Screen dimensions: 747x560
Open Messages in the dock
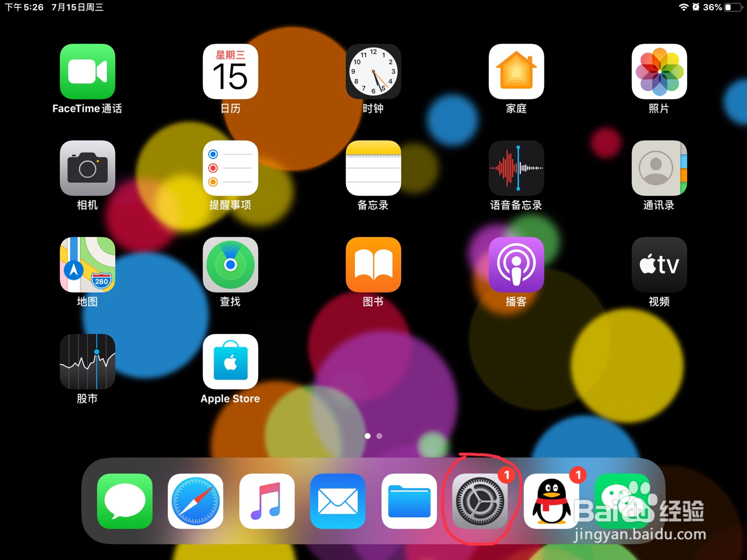(x=125, y=501)
